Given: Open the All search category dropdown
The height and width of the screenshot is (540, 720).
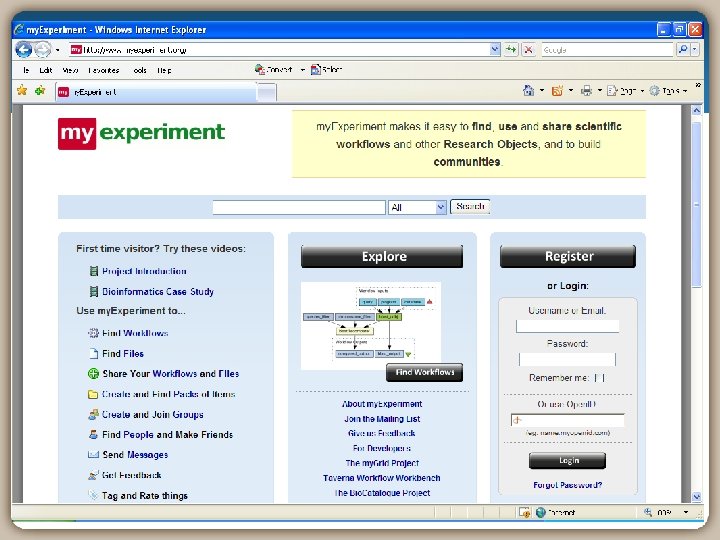Looking at the screenshot, I should (x=417, y=207).
